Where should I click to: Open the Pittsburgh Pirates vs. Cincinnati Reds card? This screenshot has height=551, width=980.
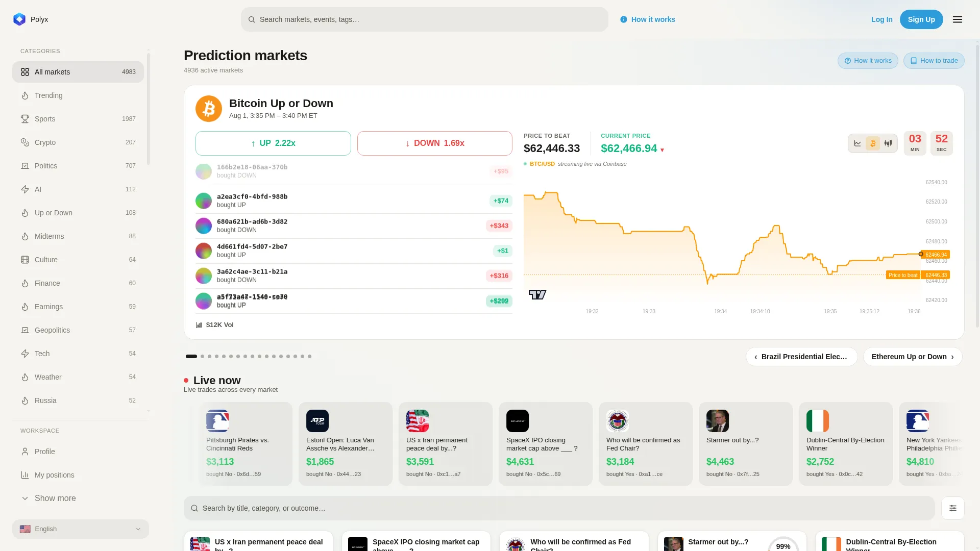[246, 444]
